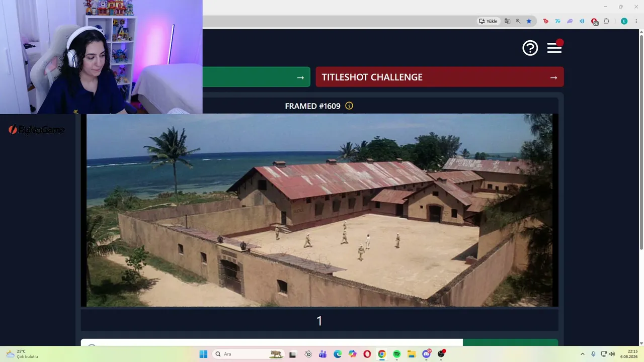Click the page scrollbar up arrow
The width and height of the screenshot is (644, 362).
(x=641, y=32)
